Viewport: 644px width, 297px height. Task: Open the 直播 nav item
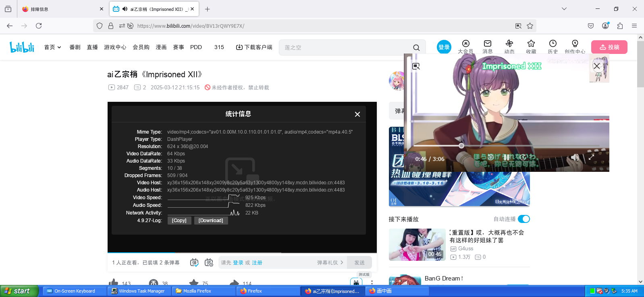coord(92,47)
